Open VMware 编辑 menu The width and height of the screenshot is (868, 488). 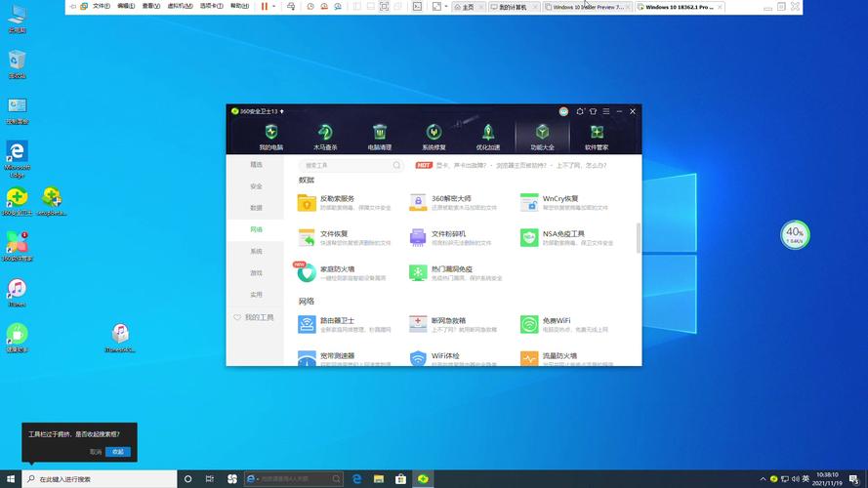tap(126, 7)
